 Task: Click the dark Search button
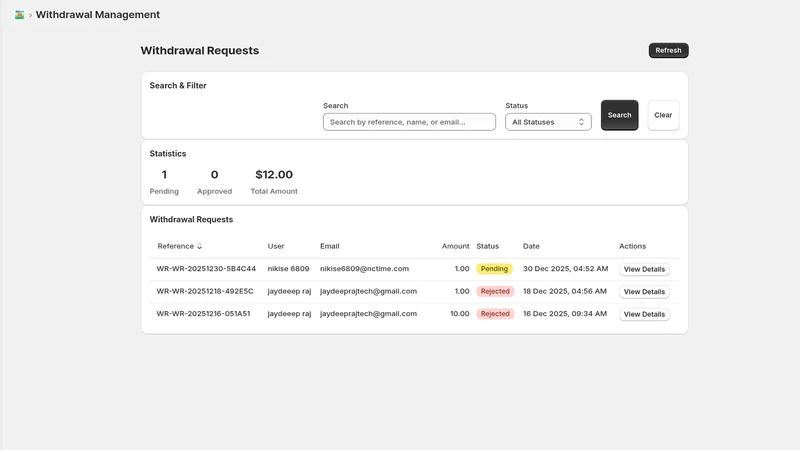(619, 115)
